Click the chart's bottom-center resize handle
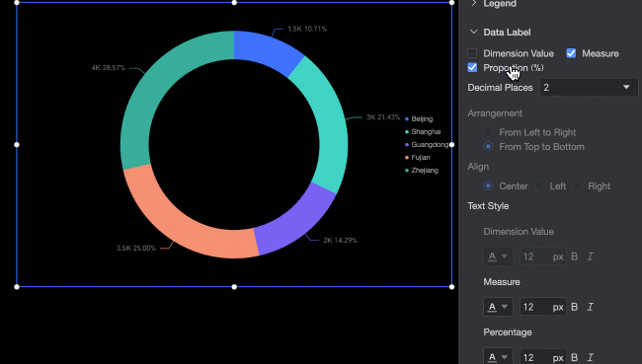The height and width of the screenshot is (364, 642). pyautogui.click(x=234, y=287)
